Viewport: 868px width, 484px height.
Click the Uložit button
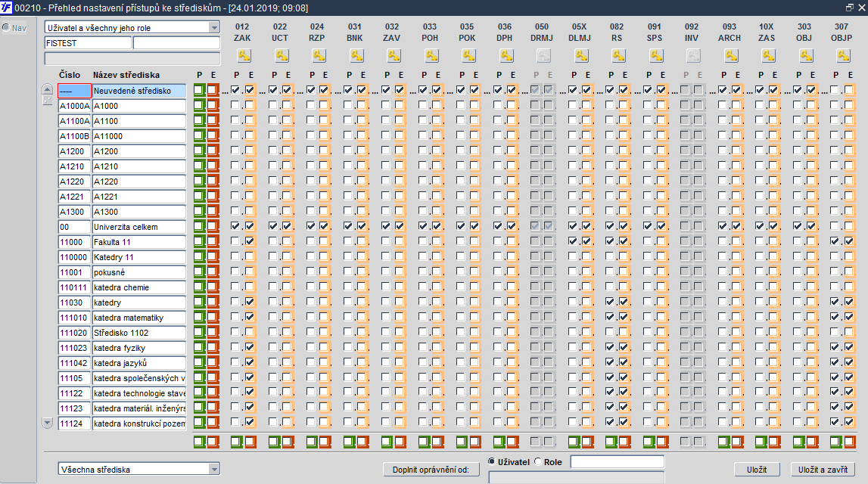[x=757, y=470]
